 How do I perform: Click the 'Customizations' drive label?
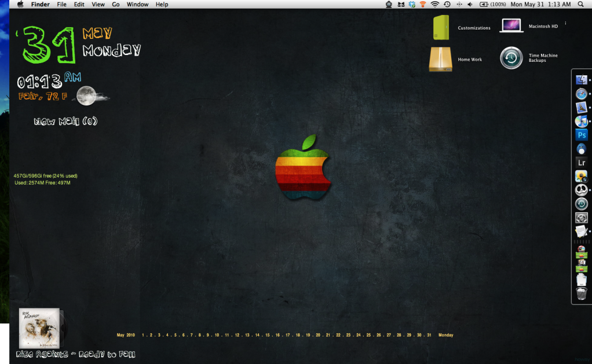click(x=474, y=28)
